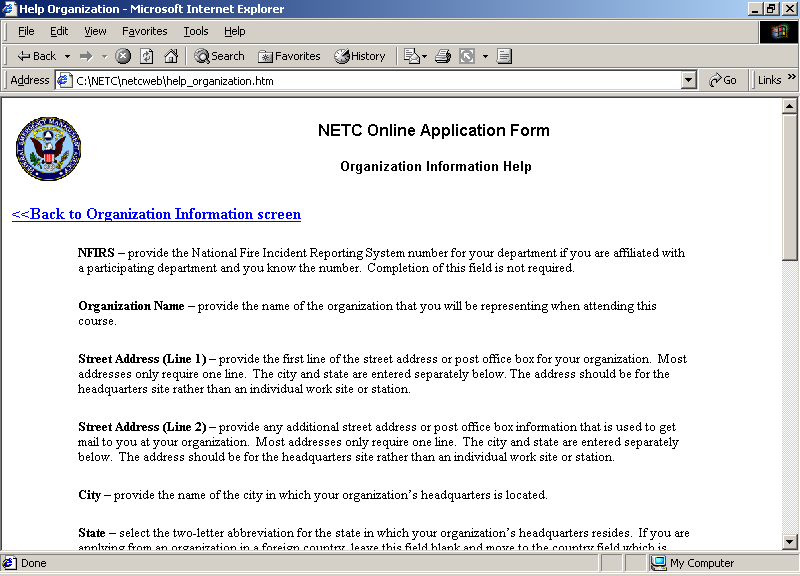The width and height of the screenshot is (800, 576).
Task: Expand the Address bar dropdown list
Action: point(688,81)
